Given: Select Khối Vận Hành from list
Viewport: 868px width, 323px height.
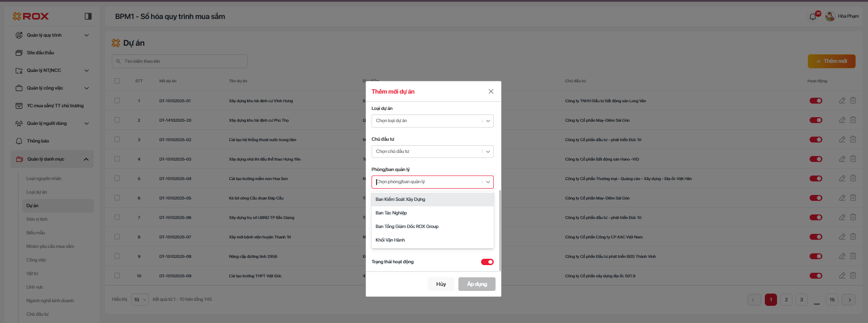Looking at the screenshot, I should pyautogui.click(x=391, y=240).
